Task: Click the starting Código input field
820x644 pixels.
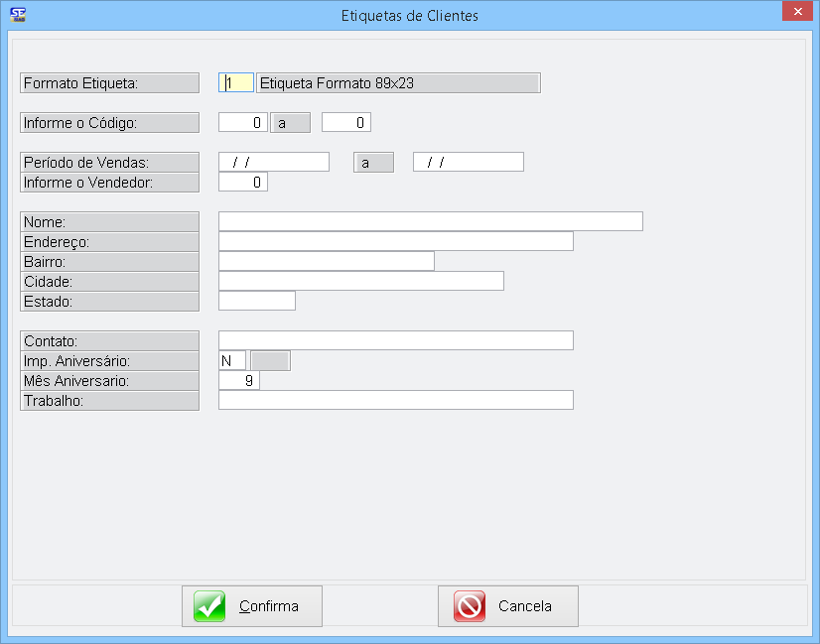Action: [242, 123]
